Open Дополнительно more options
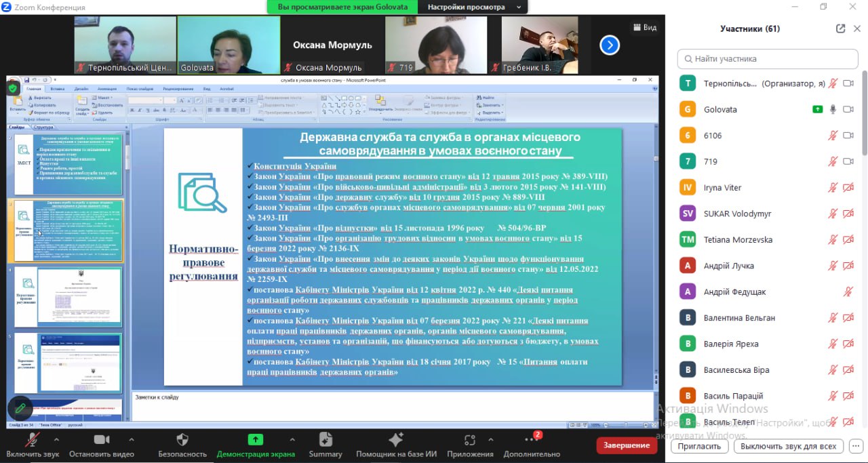Image resolution: width=868 pixels, height=463 pixels. point(532,446)
